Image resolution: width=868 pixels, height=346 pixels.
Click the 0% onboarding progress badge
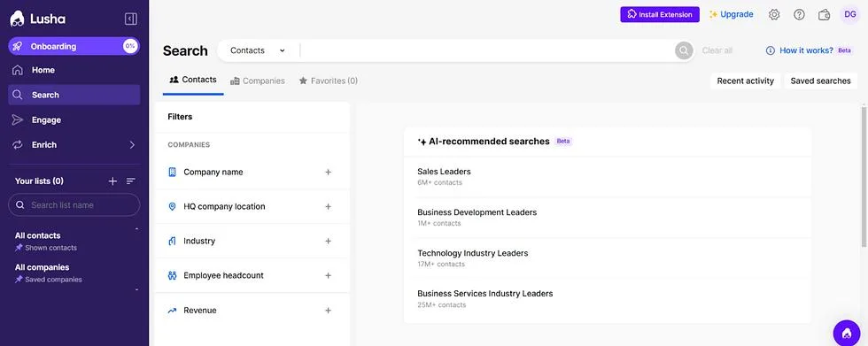click(130, 46)
